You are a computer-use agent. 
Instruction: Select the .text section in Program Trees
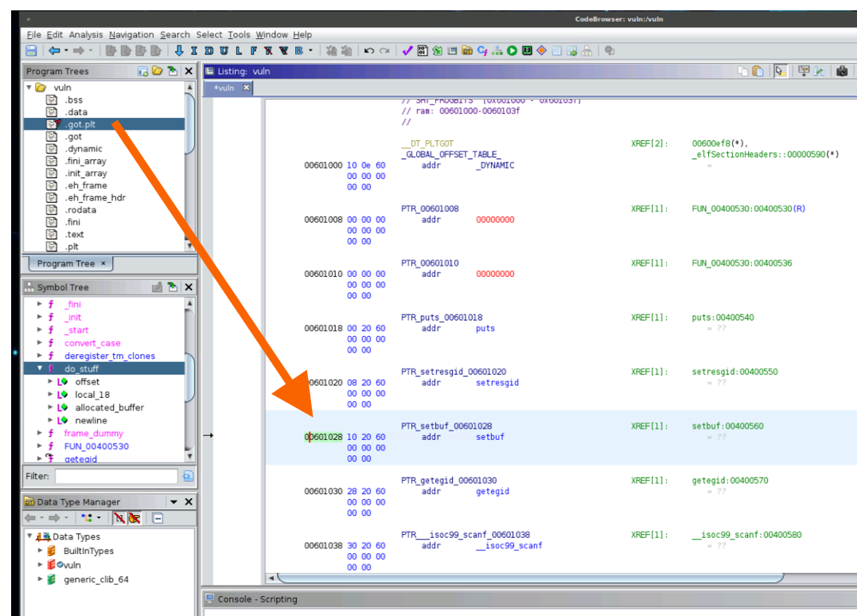[x=75, y=235]
